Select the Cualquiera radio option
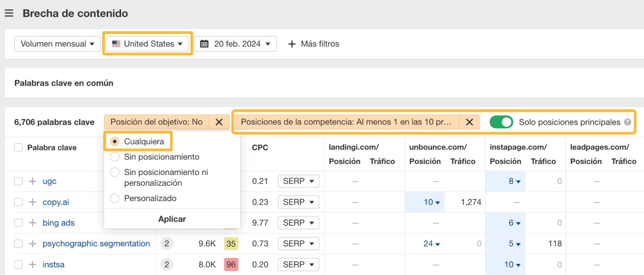Screen dimensions: 644x275 (x=115, y=142)
